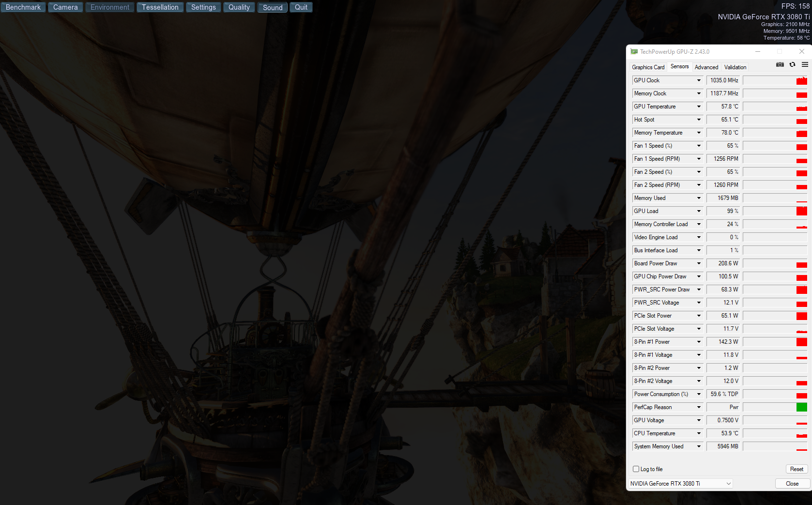Click the GPU-Z title bar app icon
Viewport: 812px width, 505px height.
tap(634, 52)
